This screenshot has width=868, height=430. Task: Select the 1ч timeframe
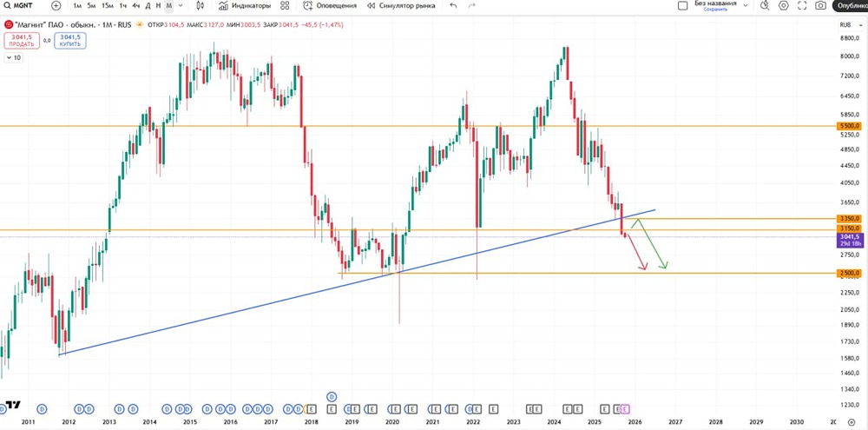(x=123, y=5)
